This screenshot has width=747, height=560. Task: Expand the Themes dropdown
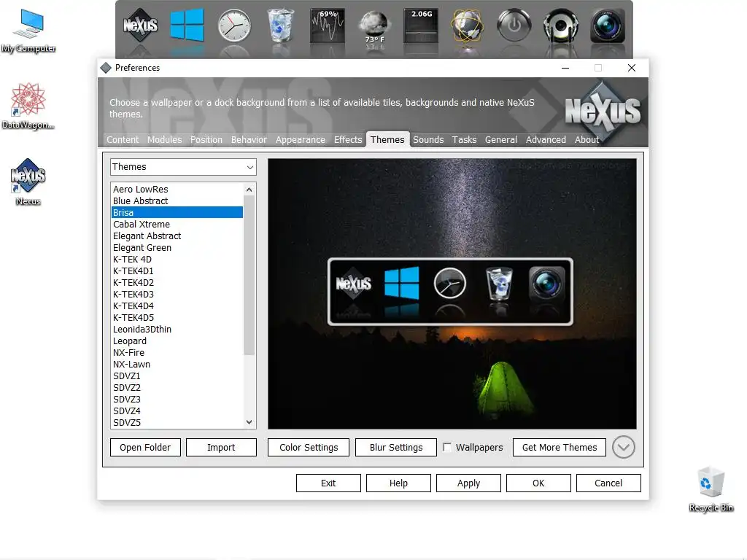click(183, 167)
